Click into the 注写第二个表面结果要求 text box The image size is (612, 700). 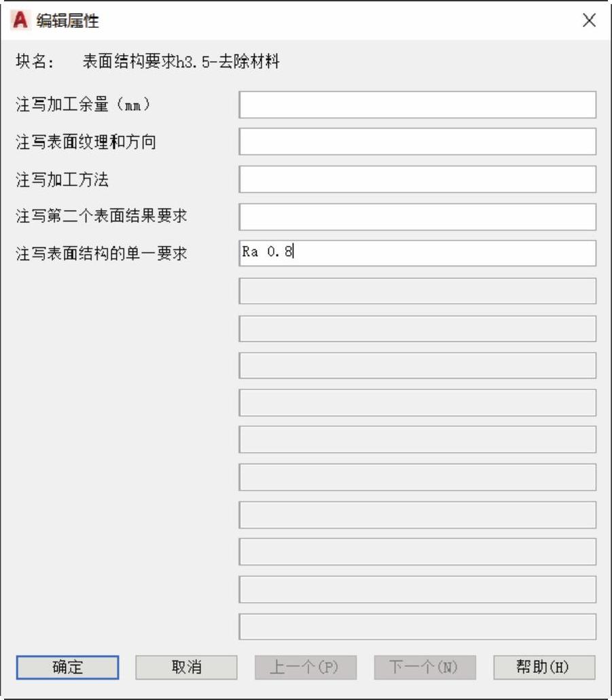(x=417, y=217)
